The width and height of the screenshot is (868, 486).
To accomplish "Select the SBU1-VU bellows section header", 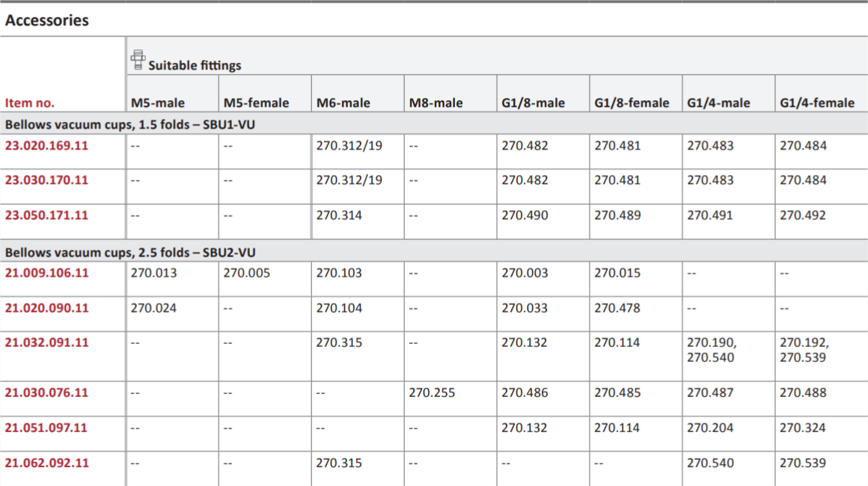I will coord(130,124).
